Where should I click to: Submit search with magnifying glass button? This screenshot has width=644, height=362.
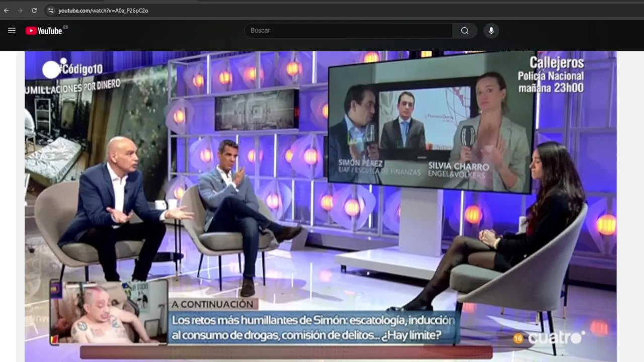465,31
